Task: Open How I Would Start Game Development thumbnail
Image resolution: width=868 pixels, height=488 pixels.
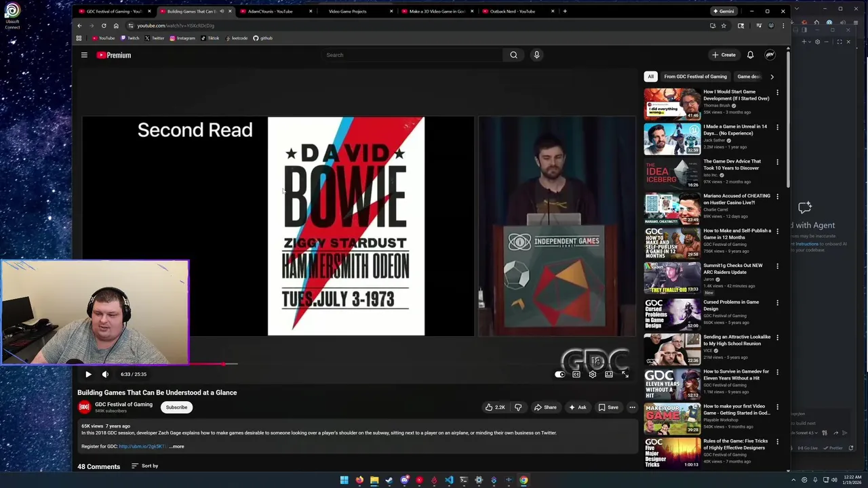Action: [672, 104]
